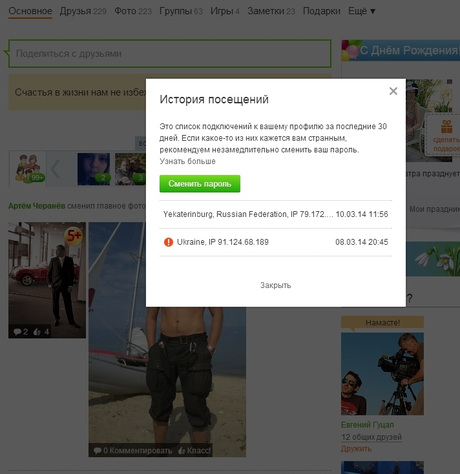Open the Заметки 23 tab
460x474 pixels.
tap(271, 11)
